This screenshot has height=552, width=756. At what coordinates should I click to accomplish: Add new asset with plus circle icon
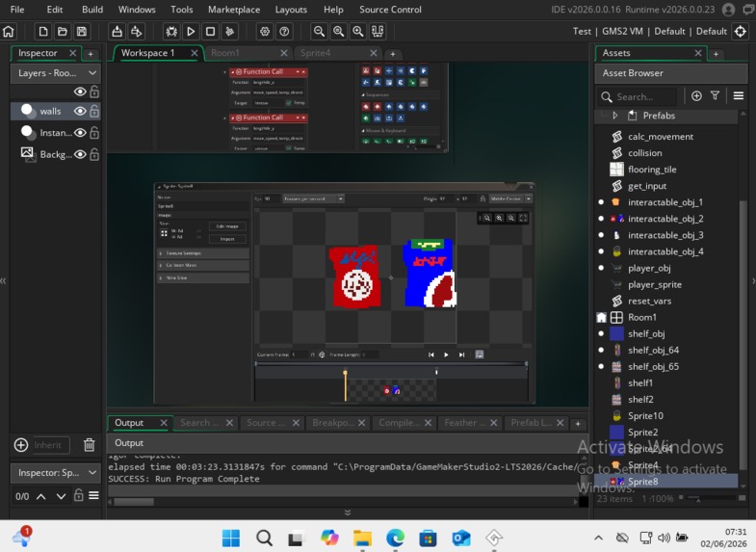696,96
